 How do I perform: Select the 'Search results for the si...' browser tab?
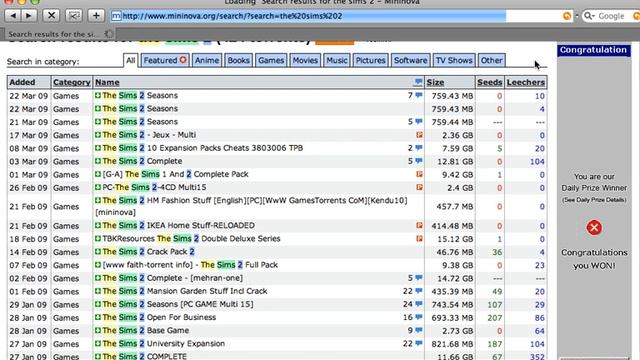(58, 34)
